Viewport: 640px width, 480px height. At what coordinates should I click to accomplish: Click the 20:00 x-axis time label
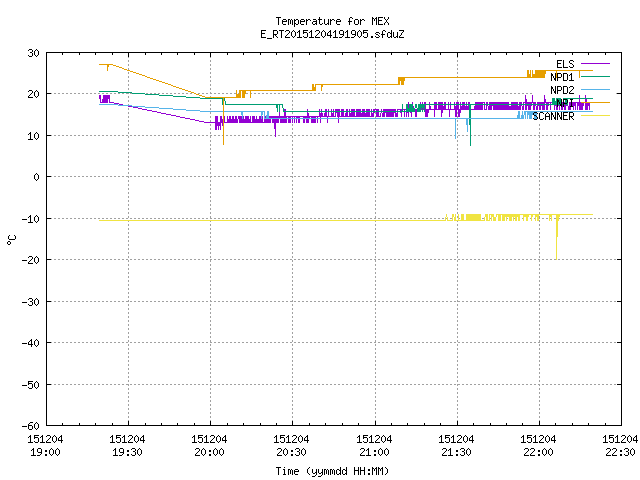(x=209, y=452)
